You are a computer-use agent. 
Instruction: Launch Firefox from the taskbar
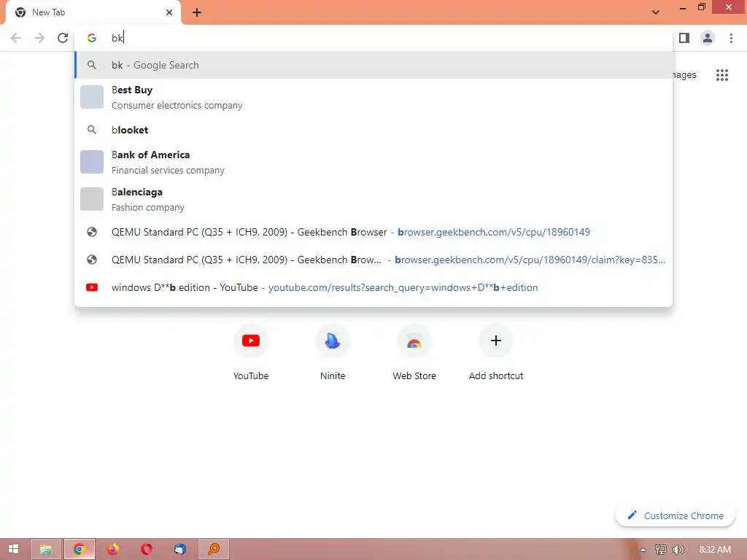point(113,550)
